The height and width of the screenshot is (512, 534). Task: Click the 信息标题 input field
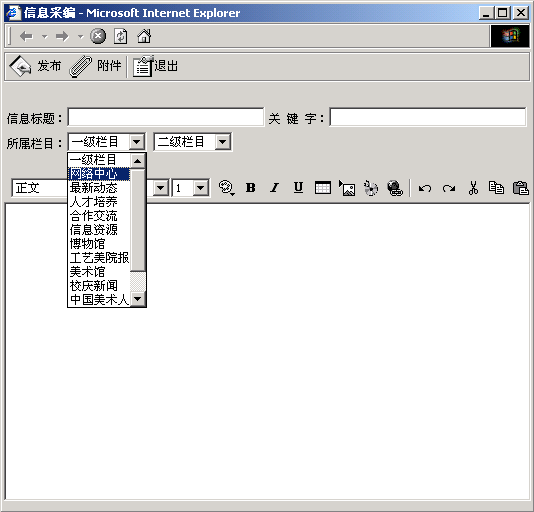pyautogui.click(x=166, y=117)
